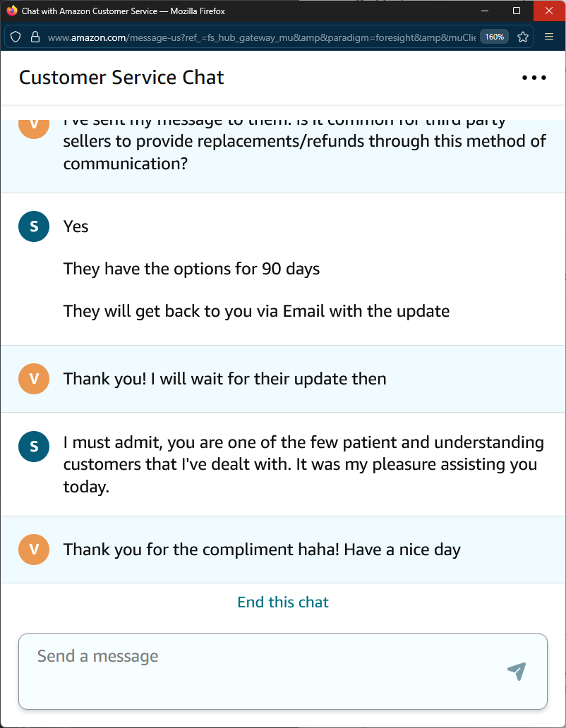Open the three-dot chat options menu
This screenshot has height=728, width=566.
click(x=534, y=78)
